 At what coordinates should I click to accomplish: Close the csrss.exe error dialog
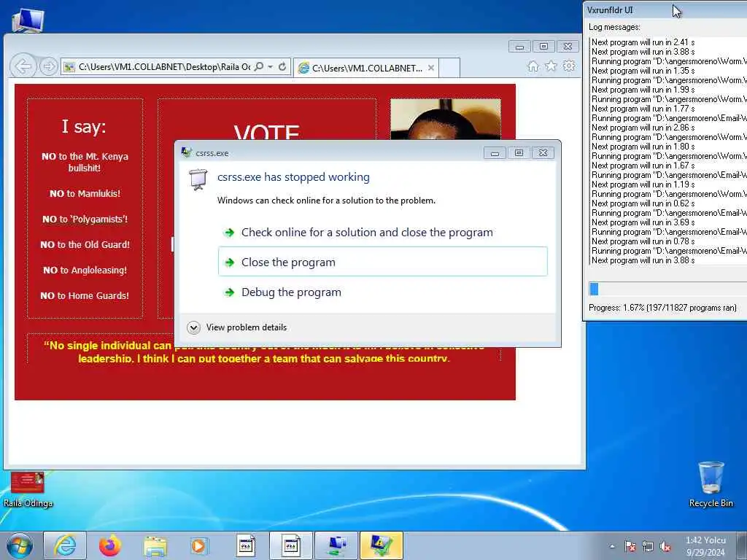(543, 153)
